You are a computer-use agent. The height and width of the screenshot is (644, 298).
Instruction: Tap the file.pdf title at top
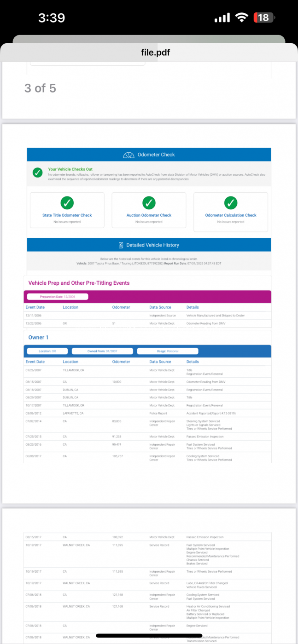point(155,52)
